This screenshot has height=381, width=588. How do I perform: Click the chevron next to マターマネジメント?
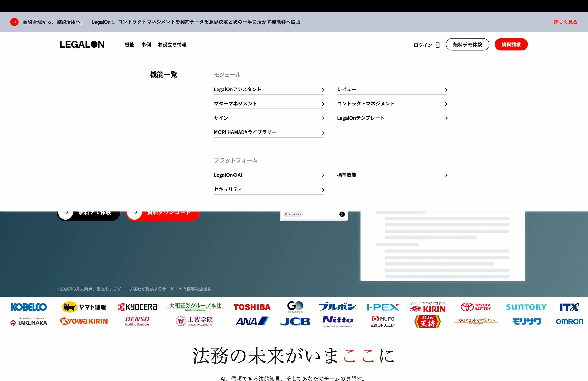click(x=323, y=104)
